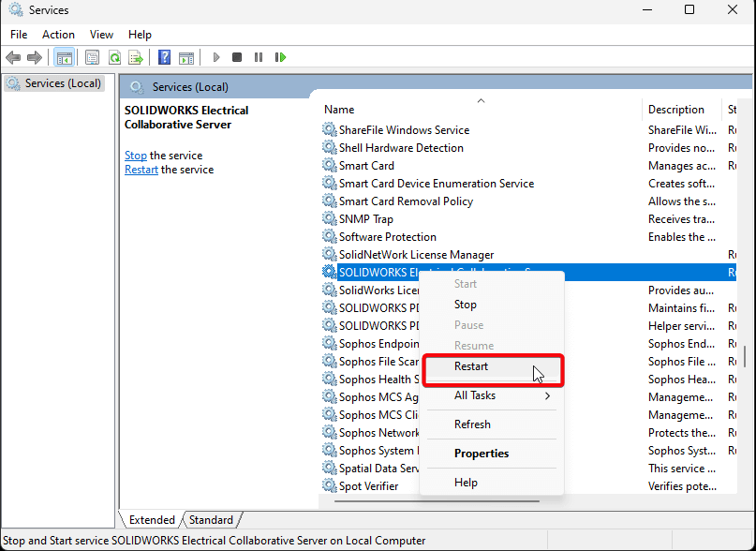The width and height of the screenshot is (756, 551).
Task: Click the Restart Service toolbar icon
Action: 281,57
